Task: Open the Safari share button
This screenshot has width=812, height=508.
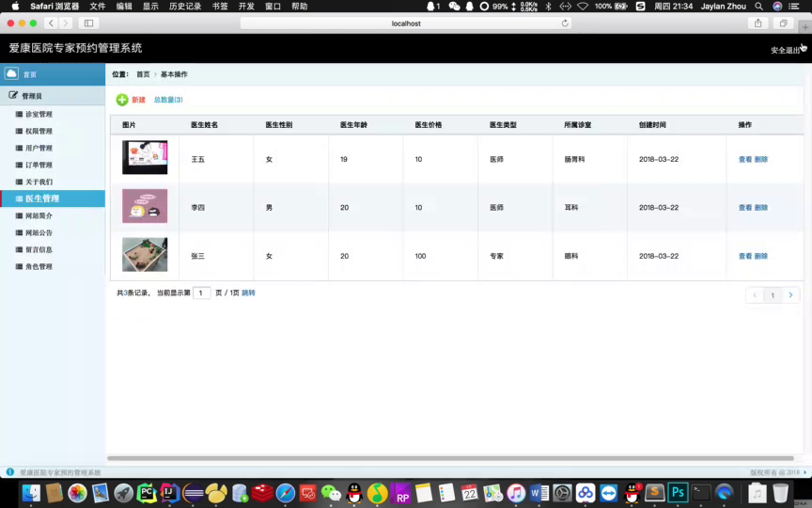Action: click(757, 24)
